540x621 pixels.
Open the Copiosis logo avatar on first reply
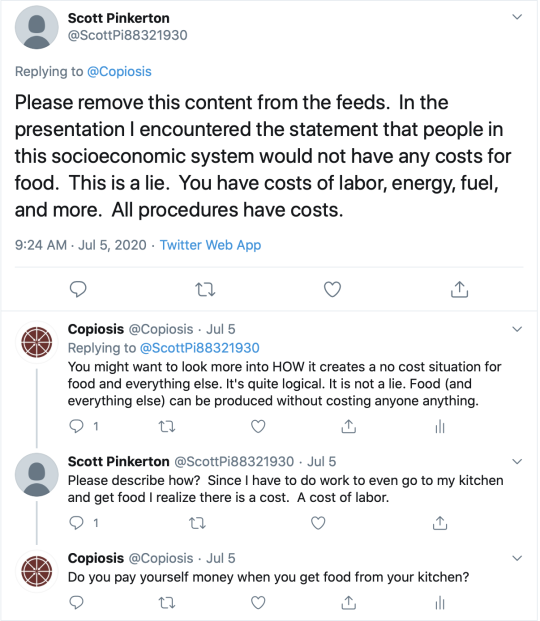point(37,342)
